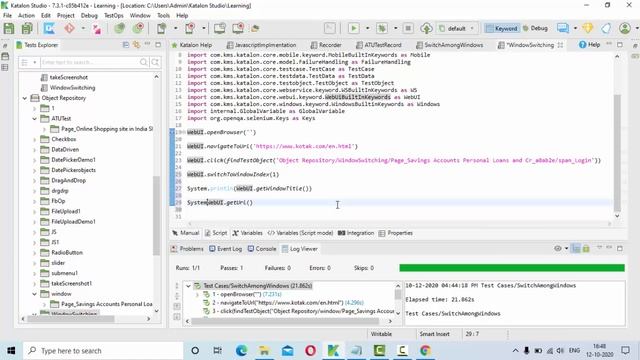Switch to SwitchAmongWindows editor tab
The image size is (640, 360).
coord(449,45)
